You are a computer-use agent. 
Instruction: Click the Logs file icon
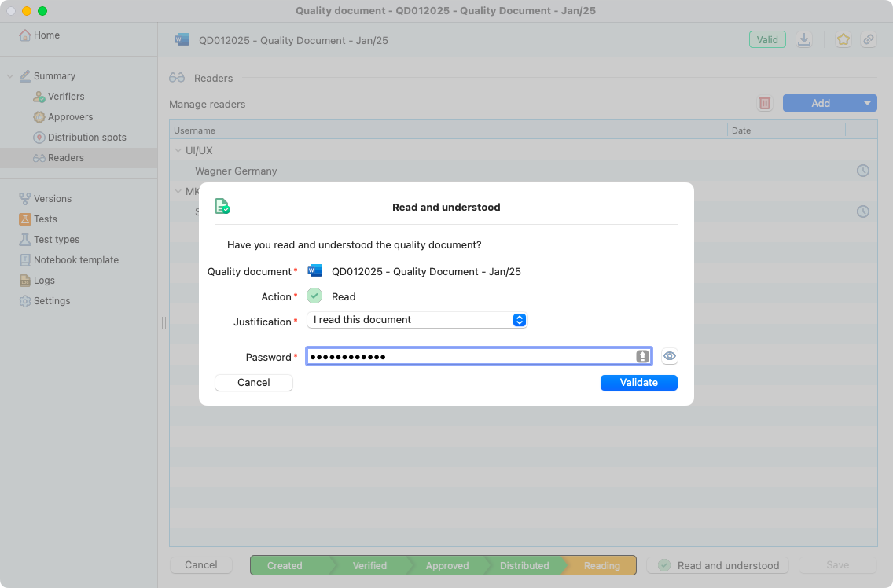tap(24, 281)
